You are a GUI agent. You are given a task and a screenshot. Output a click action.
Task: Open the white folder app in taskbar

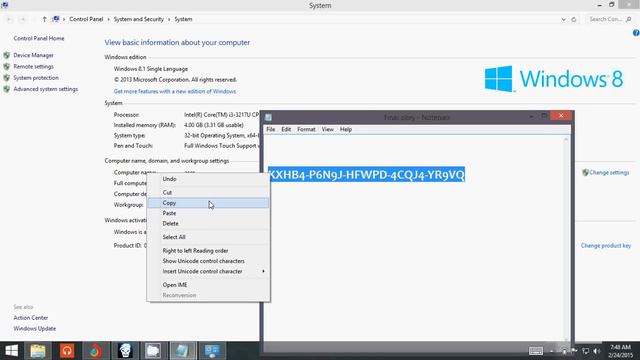coord(153,351)
